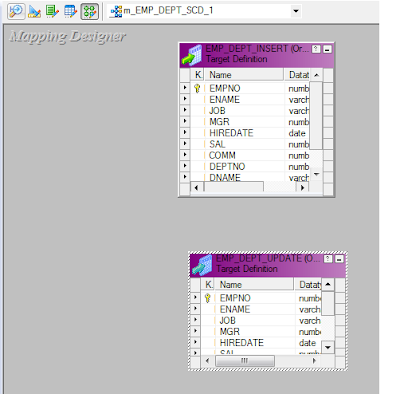Select EMPNO port in EMP_DEPT_INSERT
Screen dimensions: 400x394
tap(225, 88)
